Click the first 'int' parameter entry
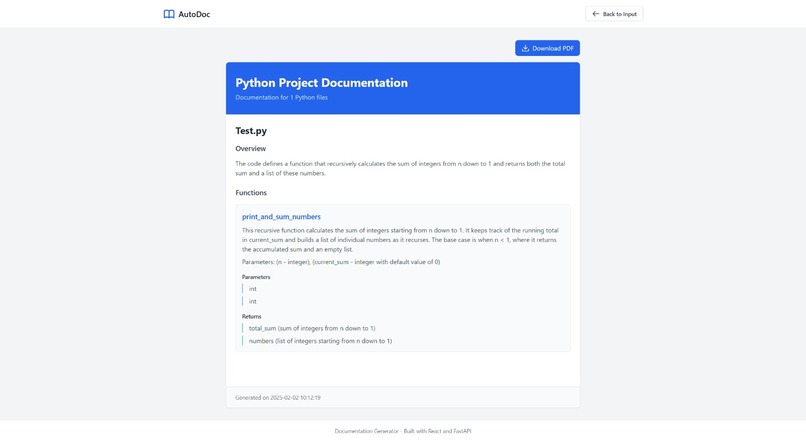Image resolution: width=806 pixels, height=441 pixels. [x=252, y=289]
